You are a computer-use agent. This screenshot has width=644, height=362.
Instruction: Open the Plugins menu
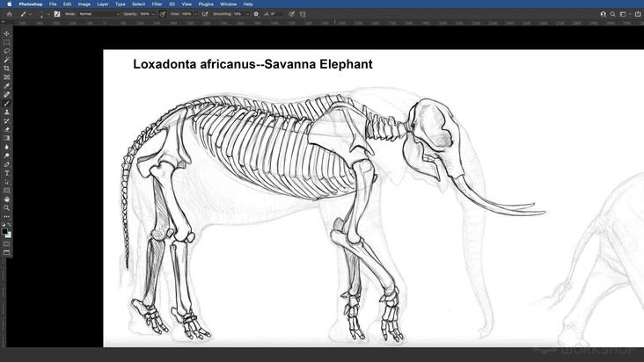[206, 4]
